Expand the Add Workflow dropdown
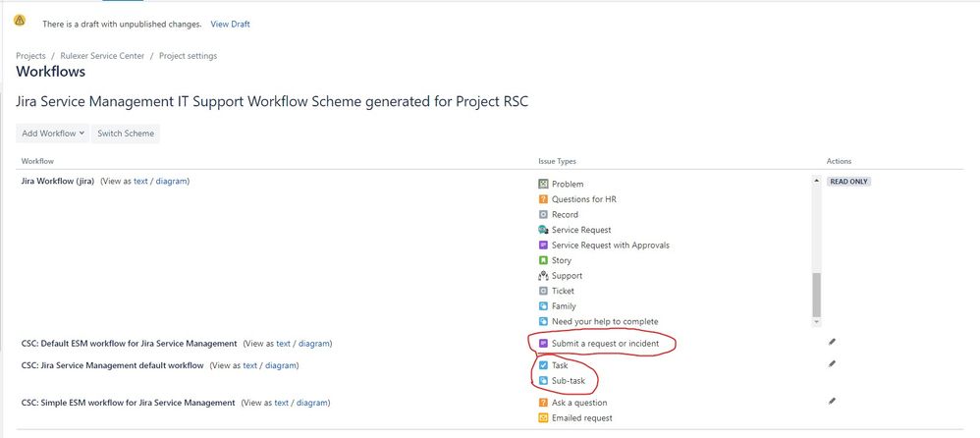Screen dimensions: 980x438 [x=52, y=134]
